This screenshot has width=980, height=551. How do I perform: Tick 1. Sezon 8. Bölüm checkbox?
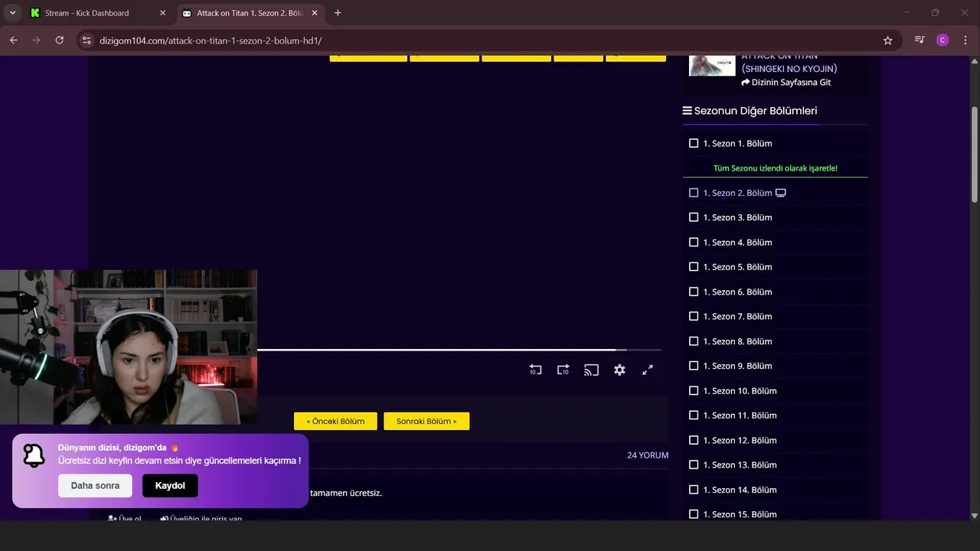694,341
